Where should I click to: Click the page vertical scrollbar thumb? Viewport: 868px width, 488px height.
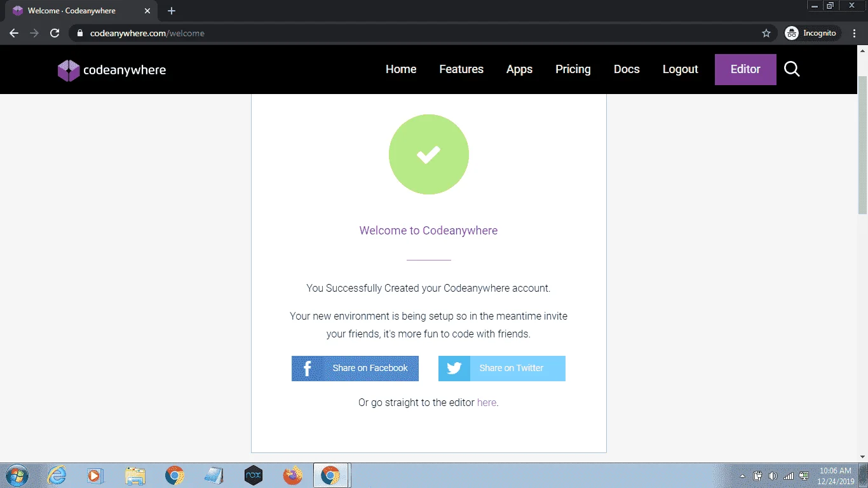tap(862, 145)
